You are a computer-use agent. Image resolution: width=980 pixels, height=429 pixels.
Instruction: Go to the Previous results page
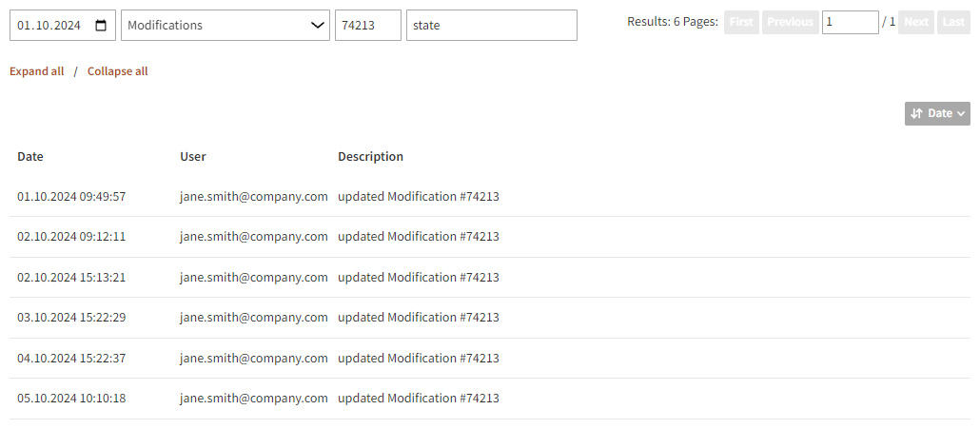click(x=790, y=22)
